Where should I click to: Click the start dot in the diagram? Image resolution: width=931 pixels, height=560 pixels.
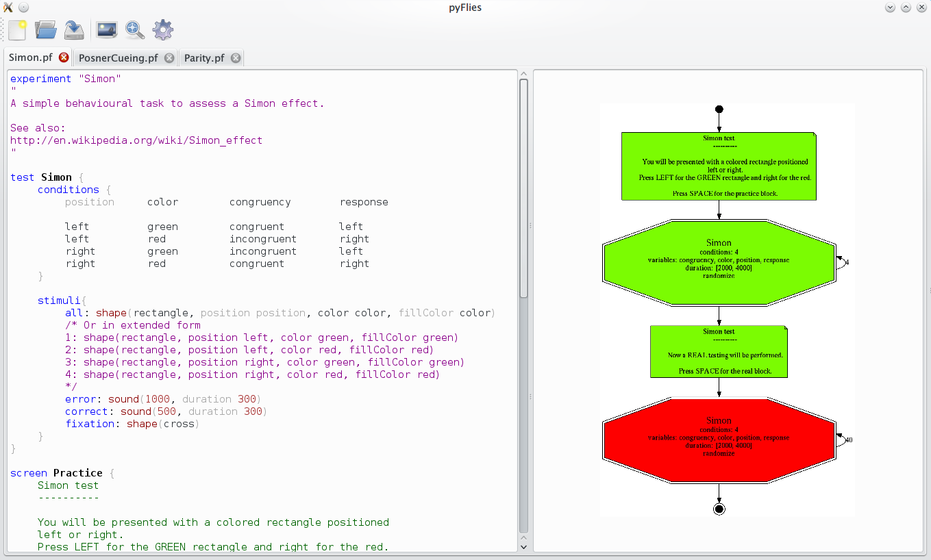pos(719,110)
